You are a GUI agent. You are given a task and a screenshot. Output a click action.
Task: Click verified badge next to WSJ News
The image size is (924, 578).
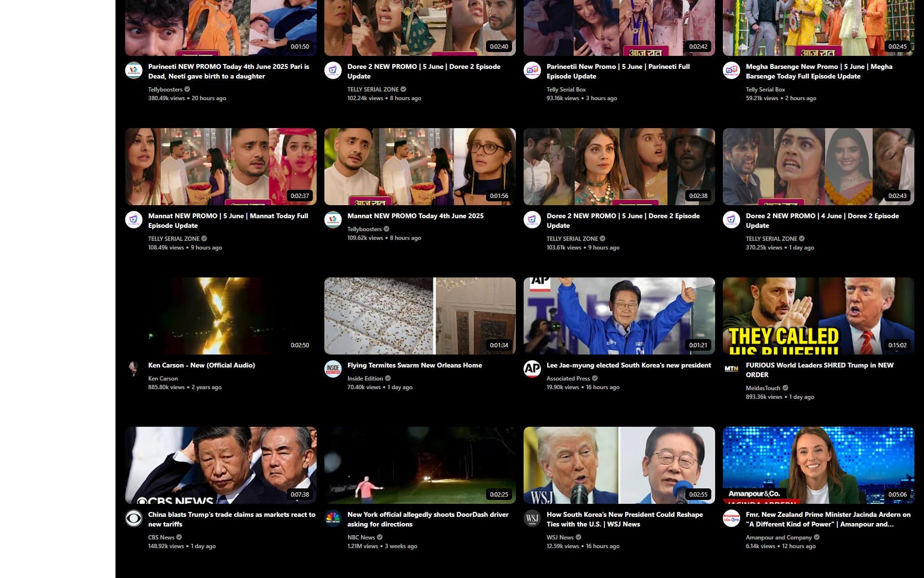coord(578,537)
